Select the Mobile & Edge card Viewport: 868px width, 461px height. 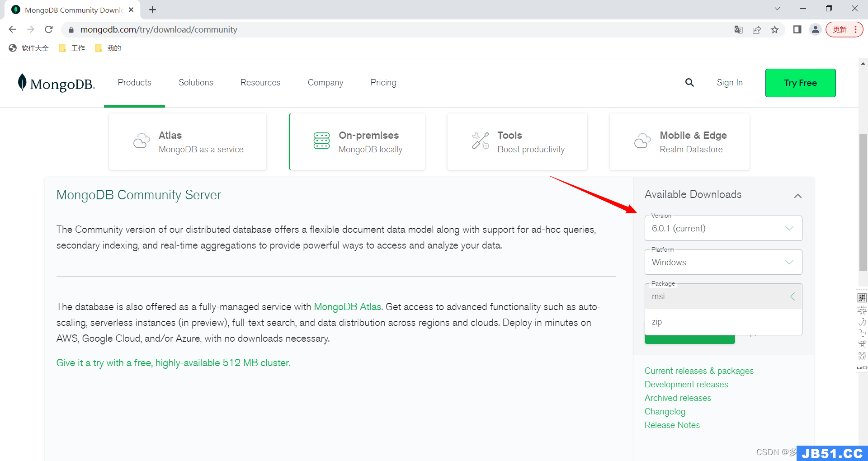(679, 142)
